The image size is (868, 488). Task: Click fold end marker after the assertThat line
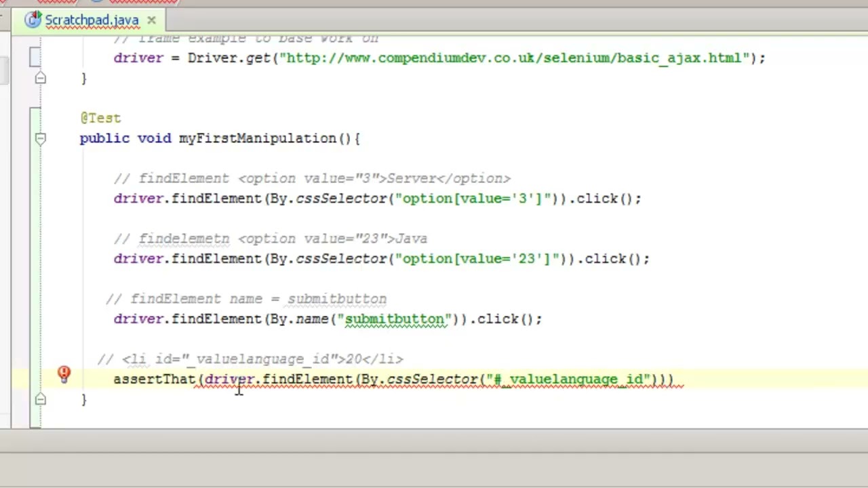[x=40, y=399]
